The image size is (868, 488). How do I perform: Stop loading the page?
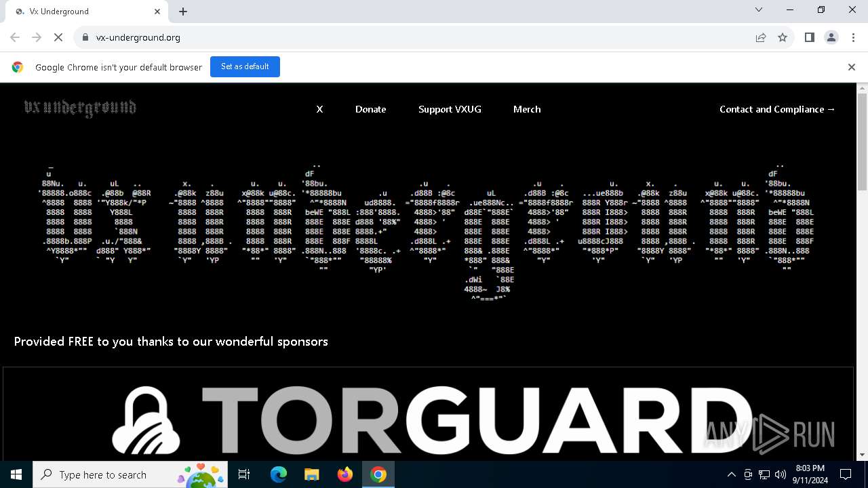tap(58, 37)
